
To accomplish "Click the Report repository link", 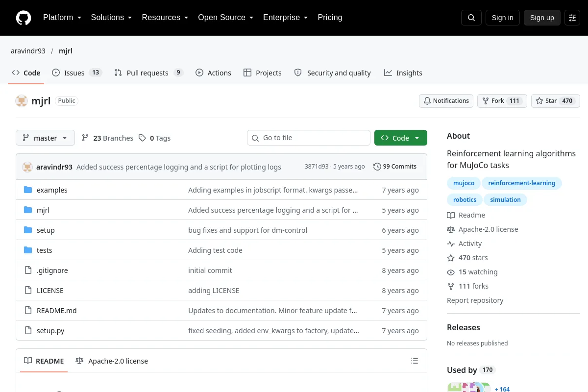I will pos(475,300).
